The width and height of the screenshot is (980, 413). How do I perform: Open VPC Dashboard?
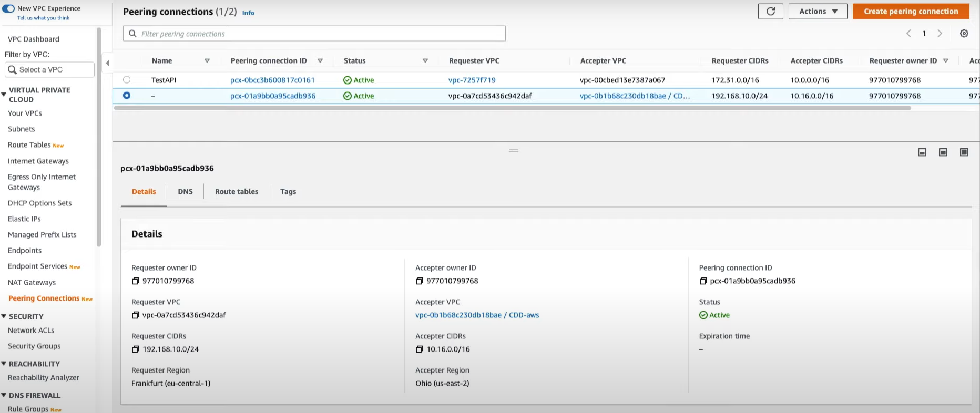tap(34, 39)
